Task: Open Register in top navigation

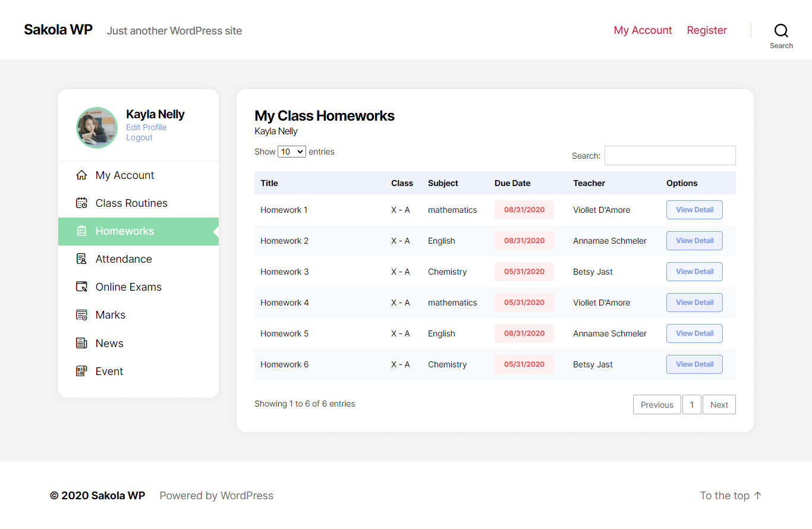Action: click(707, 30)
